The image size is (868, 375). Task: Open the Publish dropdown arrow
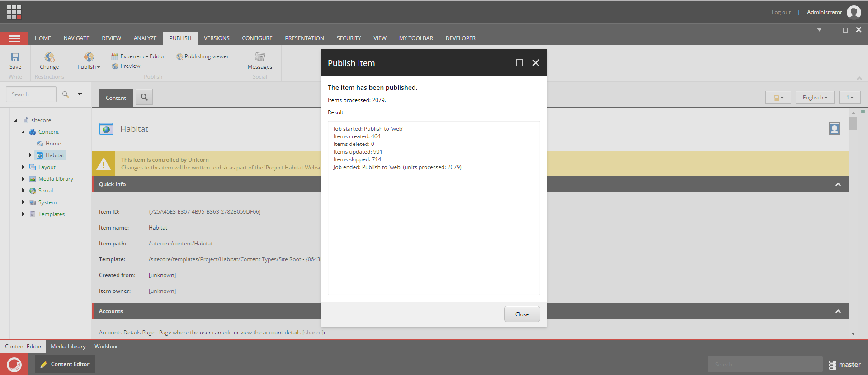(99, 67)
